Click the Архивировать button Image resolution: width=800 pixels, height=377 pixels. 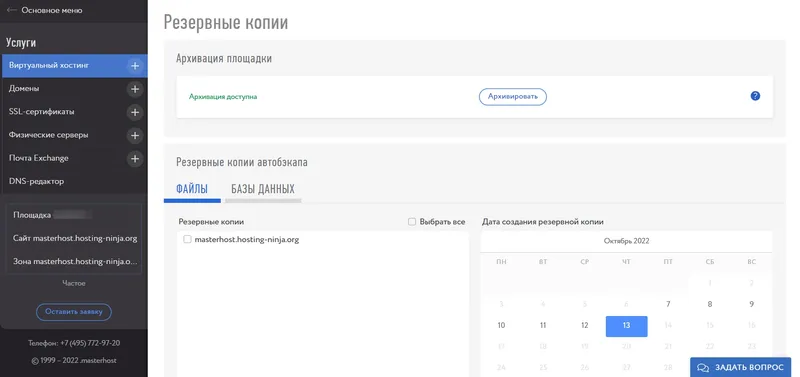(512, 96)
